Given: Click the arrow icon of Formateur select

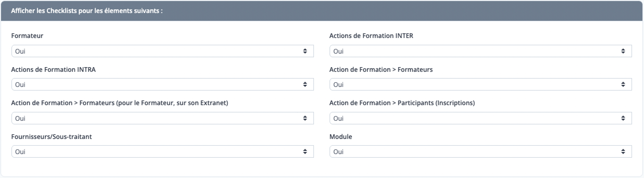Looking at the screenshot, I should click(x=305, y=51).
